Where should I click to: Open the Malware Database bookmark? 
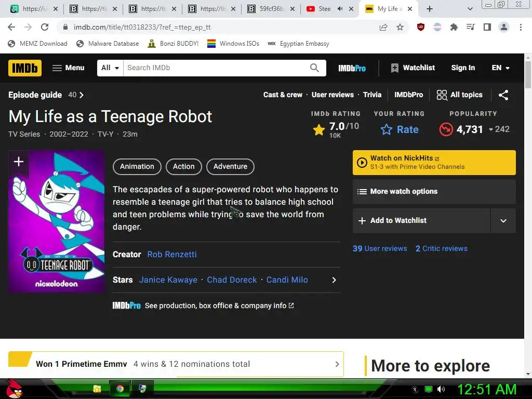coord(108,44)
